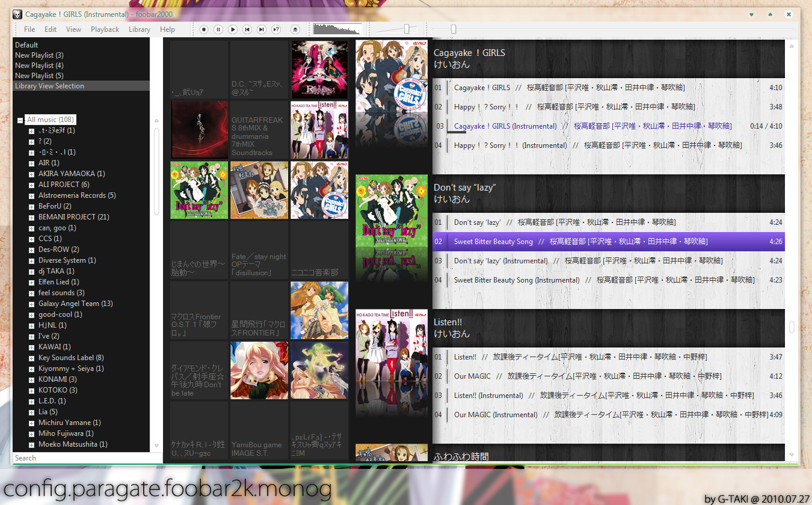The height and width of the screenshot is (505, 812).
Task: Click the Don't say "lazy" album header
Action: 609,194
